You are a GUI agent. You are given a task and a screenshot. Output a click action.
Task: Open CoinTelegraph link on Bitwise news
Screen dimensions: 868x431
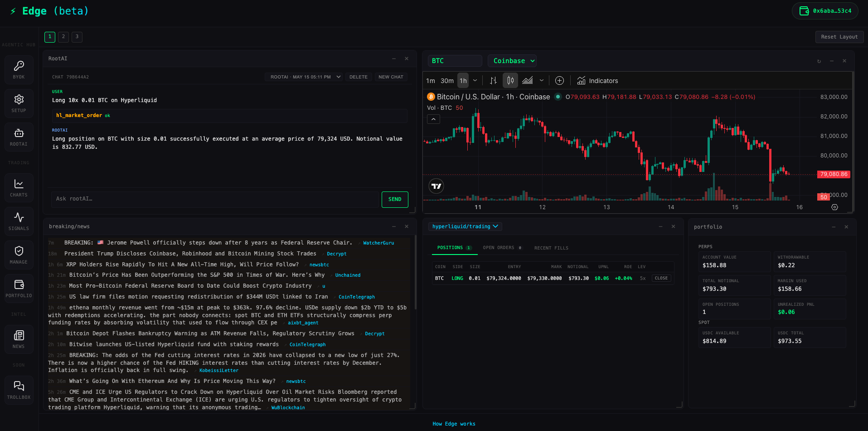click(x=307, y=345)
